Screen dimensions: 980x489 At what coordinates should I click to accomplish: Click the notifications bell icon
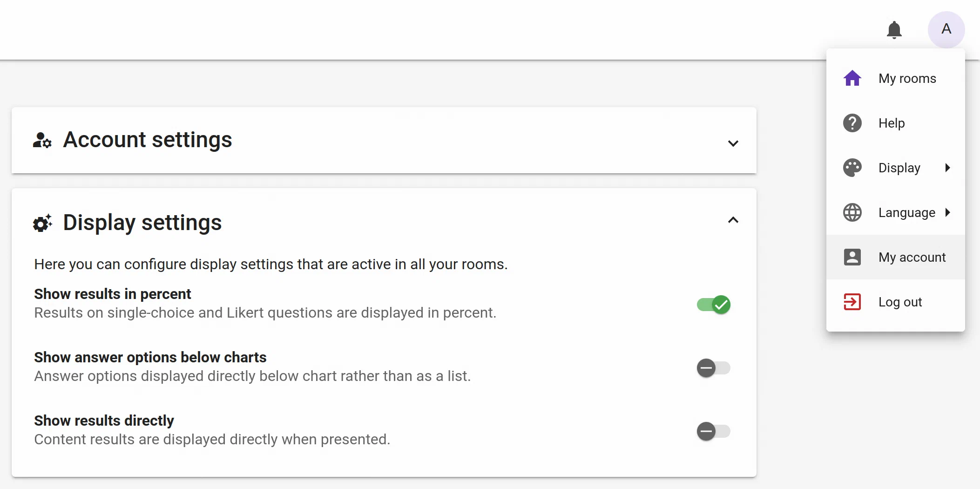pyautogui.click(x=894, y=30)
